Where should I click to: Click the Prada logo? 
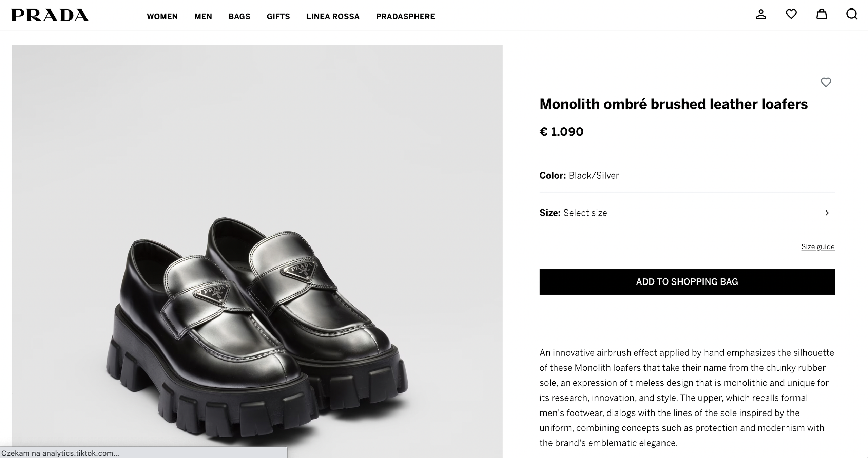coord(50,15)
